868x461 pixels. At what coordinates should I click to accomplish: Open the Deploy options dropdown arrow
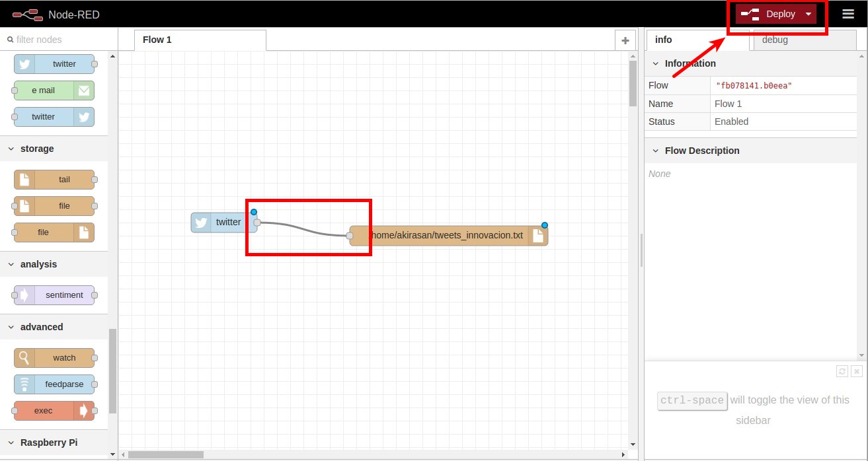tap(808, 14)
